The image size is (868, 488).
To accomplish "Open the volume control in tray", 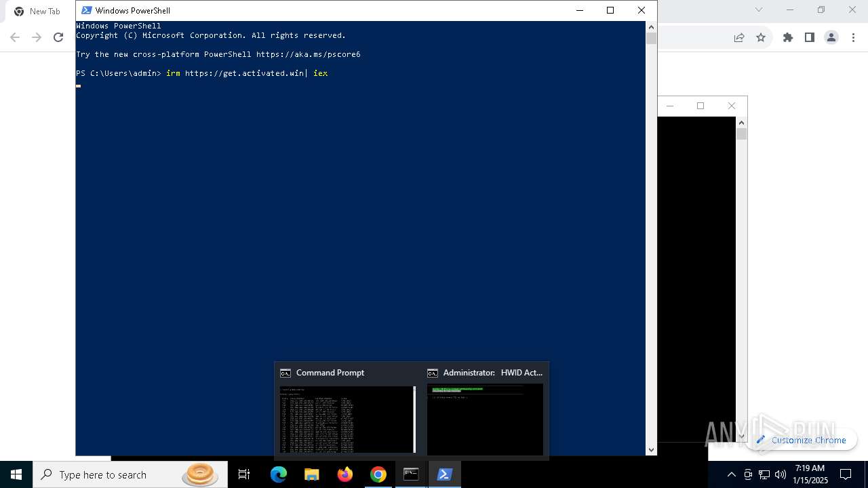I will coord(781,474).
